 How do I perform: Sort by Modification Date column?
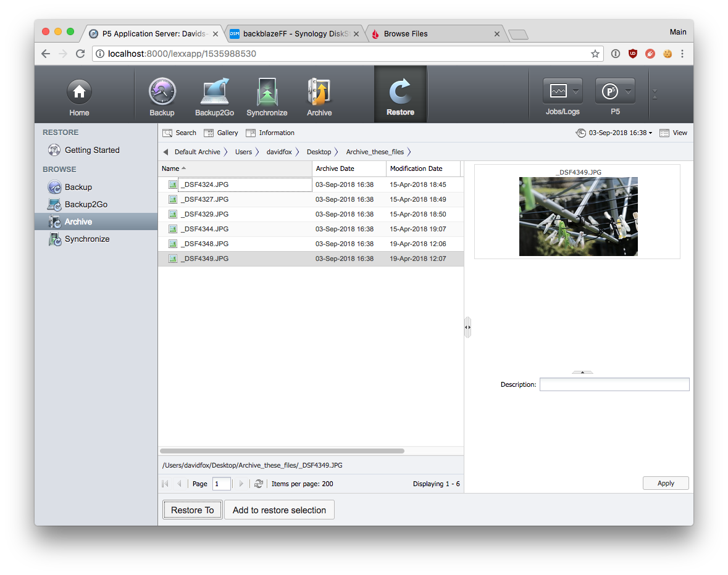423,168
